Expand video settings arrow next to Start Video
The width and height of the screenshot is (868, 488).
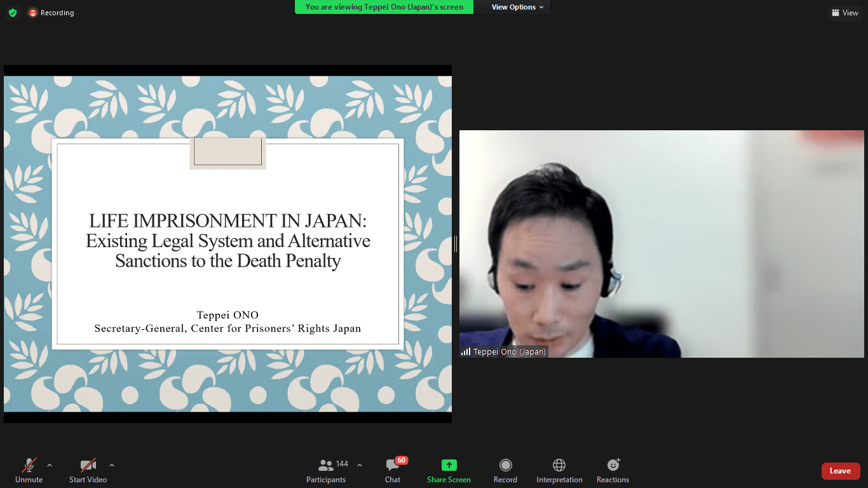tap(112, 465)
